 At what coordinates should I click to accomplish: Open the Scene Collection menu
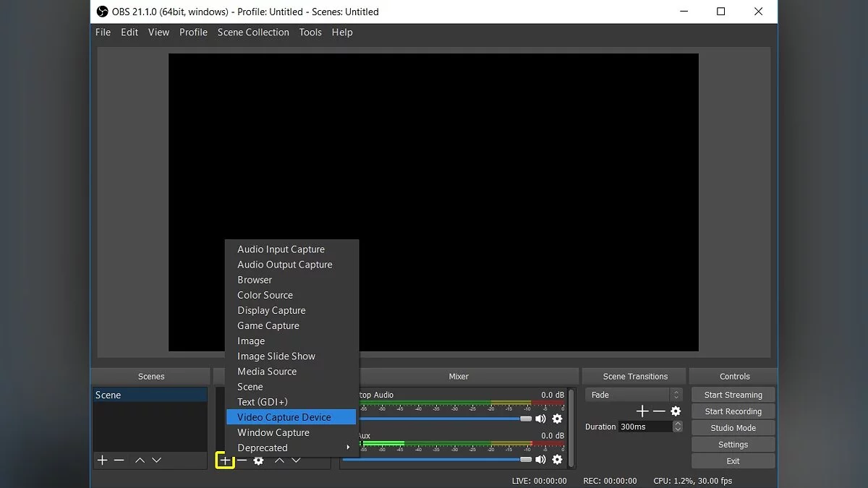click(253, 32)
